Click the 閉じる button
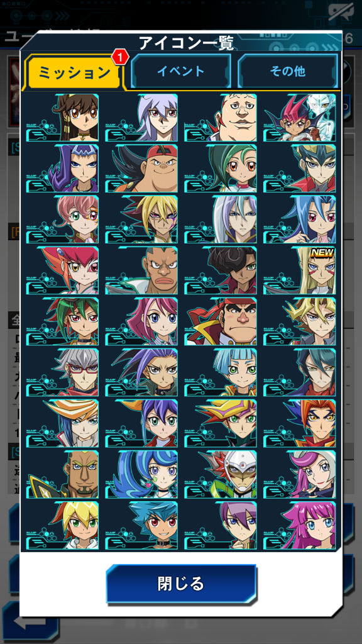 [x=181, y=584]
